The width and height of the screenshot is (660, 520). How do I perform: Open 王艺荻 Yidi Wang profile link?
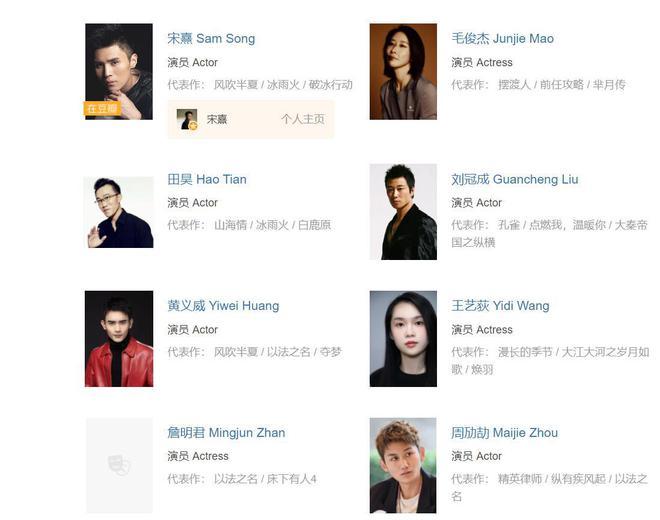coord(500,305)
